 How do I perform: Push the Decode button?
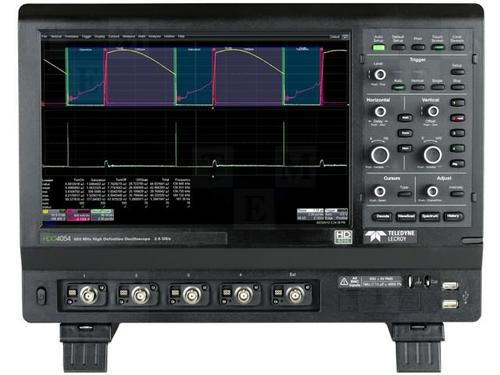tap(382, 217)
